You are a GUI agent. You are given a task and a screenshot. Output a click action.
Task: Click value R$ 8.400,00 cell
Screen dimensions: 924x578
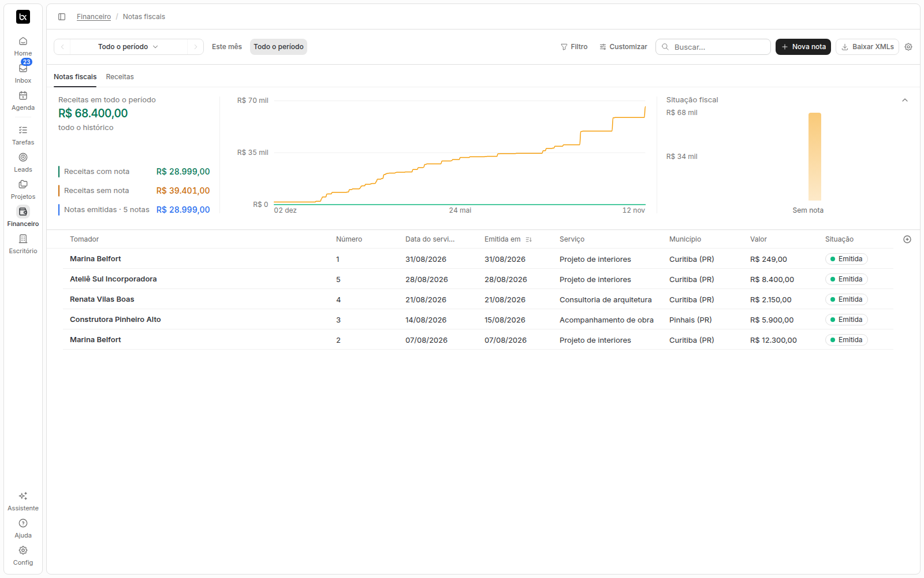772,279
